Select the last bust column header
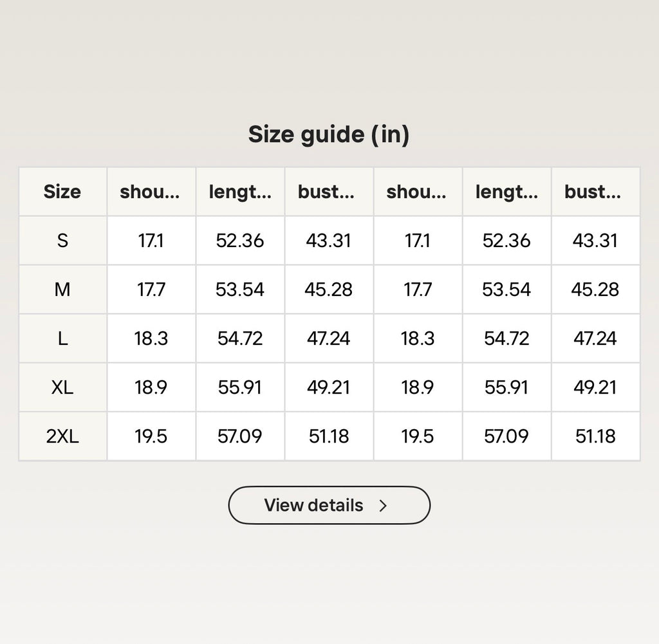The image size is (659, 644). pos(595,192)
